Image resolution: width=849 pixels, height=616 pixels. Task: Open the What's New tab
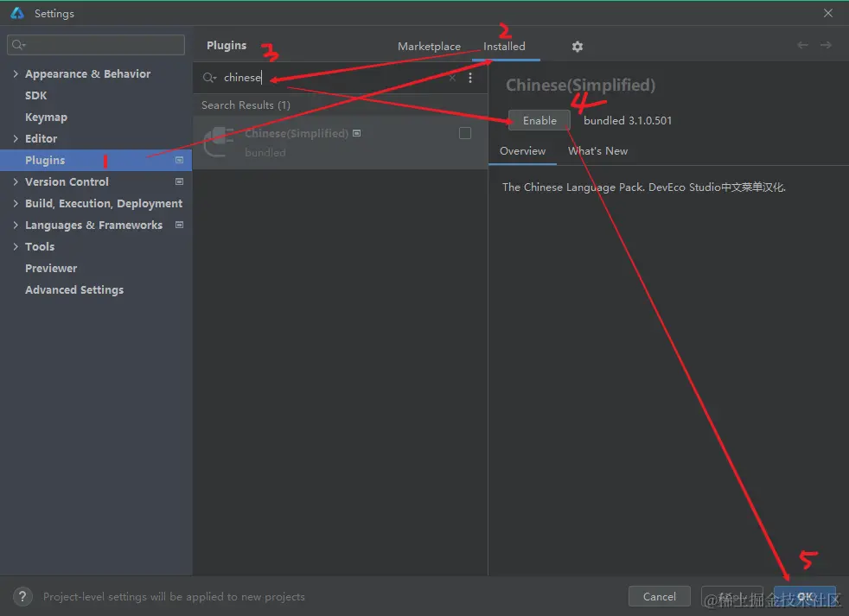tap(597, 151)
